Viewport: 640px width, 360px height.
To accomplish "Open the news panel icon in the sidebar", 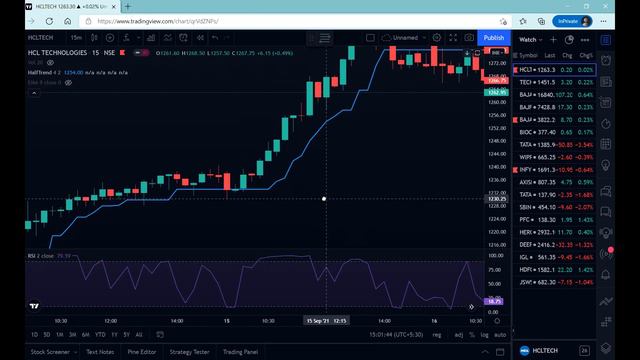I will click(x=606, y=82).
